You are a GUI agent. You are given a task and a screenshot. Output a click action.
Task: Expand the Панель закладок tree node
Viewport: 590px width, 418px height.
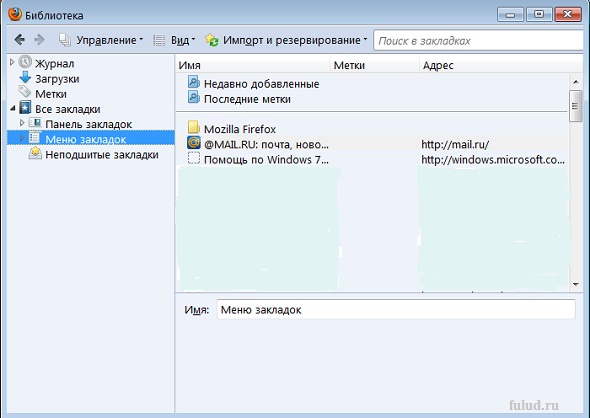22,123
